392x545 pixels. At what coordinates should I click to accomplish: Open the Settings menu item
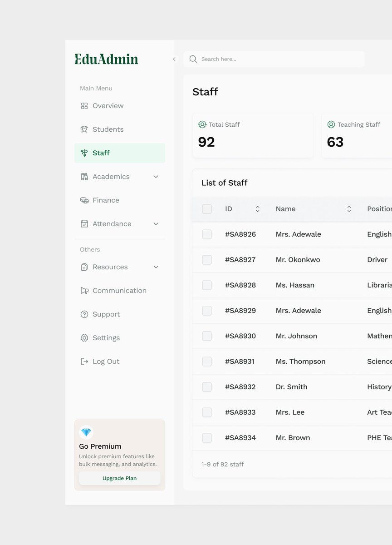[120, 338]
